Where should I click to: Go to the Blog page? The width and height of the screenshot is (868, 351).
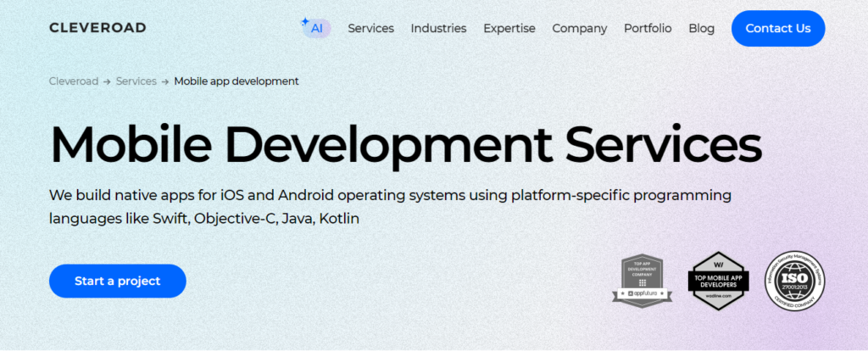(701, 28)
